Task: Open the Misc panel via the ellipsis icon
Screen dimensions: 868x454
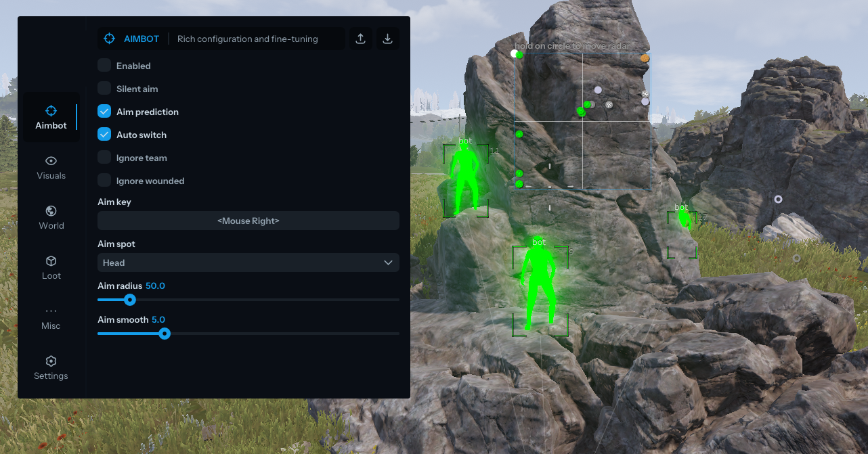Action: pos(51,311)
